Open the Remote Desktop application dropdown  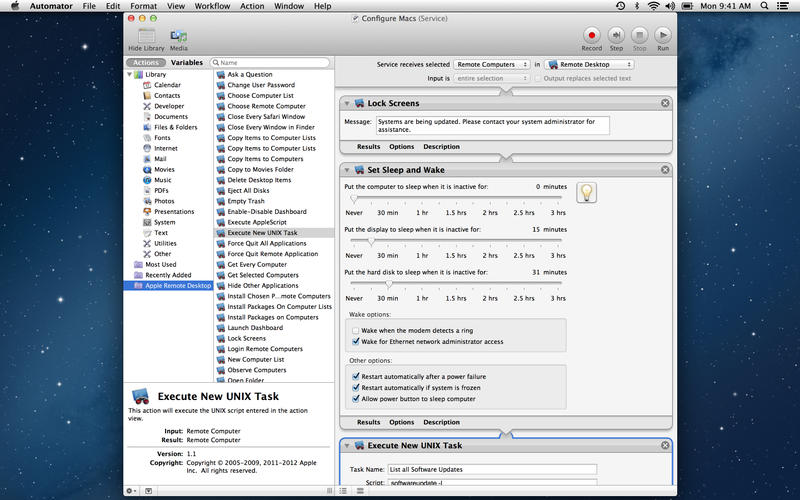(589, 64)
